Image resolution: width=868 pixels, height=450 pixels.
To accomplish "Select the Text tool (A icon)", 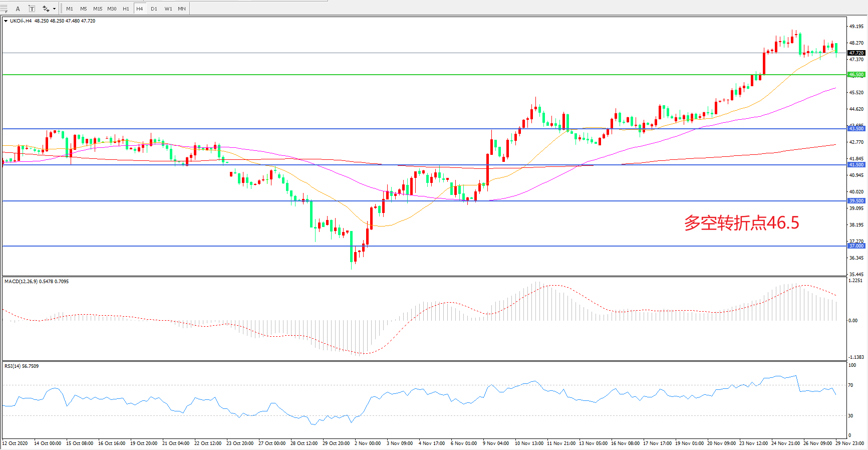I will (x=18, y=9).
